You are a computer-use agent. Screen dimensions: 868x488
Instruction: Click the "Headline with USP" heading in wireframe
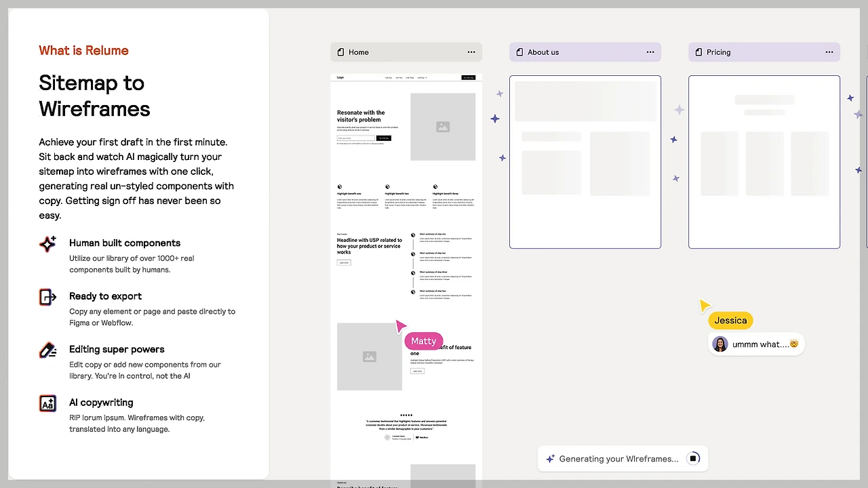point(370,246)
